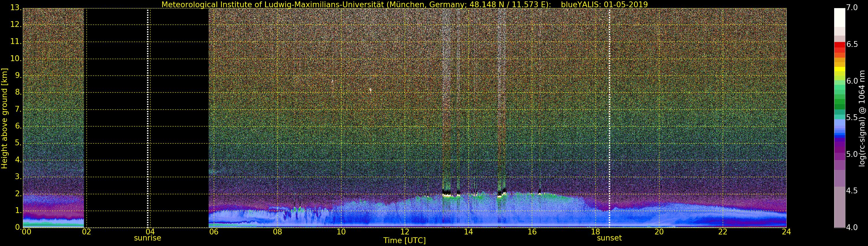
Task: Click the 10 tick on the time axis
Action: click(x=341, y=232)
